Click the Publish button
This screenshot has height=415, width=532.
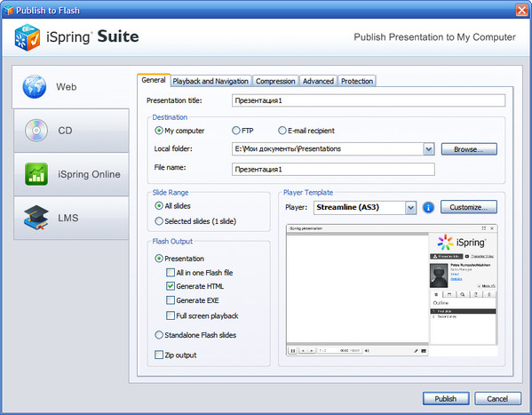click(x=446, y=398)
